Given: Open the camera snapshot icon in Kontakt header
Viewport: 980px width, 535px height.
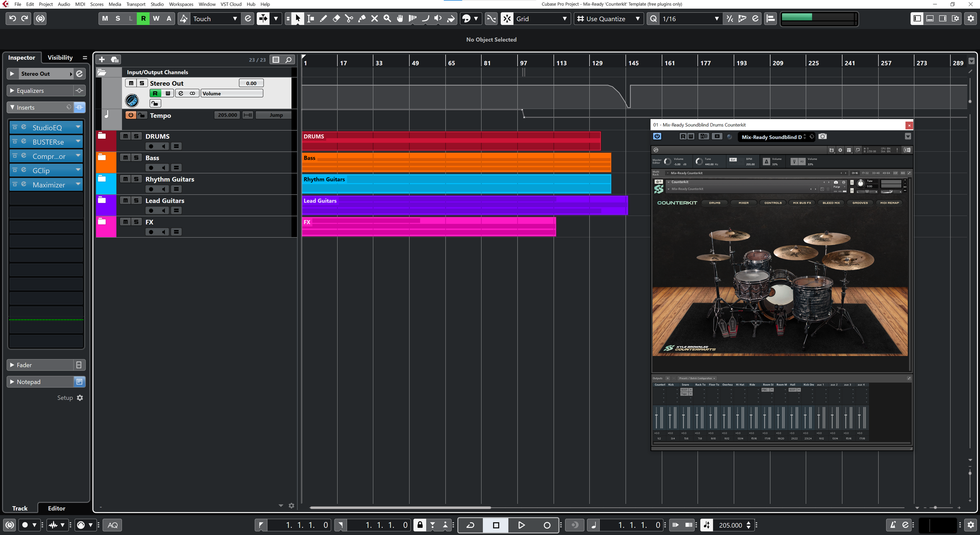Looking at the screenshot, I should click(x=822, y=137).
